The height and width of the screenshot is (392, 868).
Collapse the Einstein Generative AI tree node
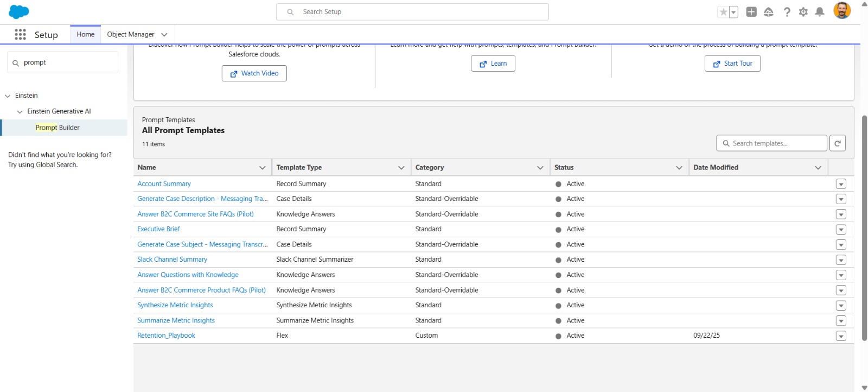pos(20,112)
